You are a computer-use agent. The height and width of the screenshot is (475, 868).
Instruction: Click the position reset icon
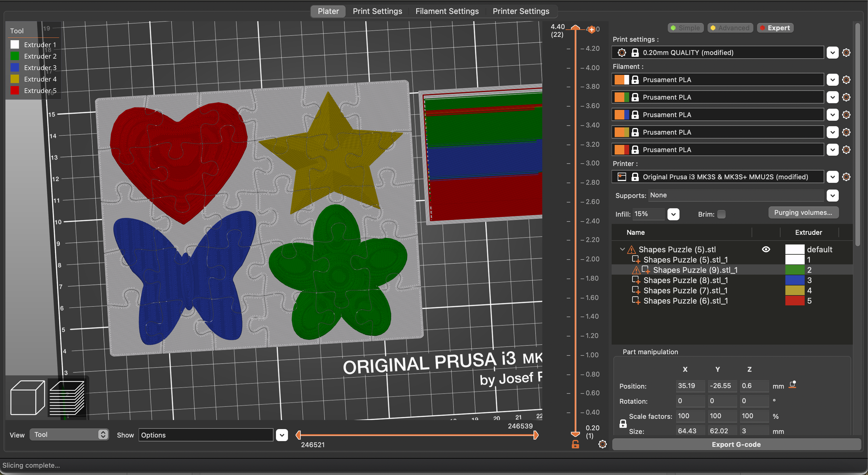[x=792, y=385]
